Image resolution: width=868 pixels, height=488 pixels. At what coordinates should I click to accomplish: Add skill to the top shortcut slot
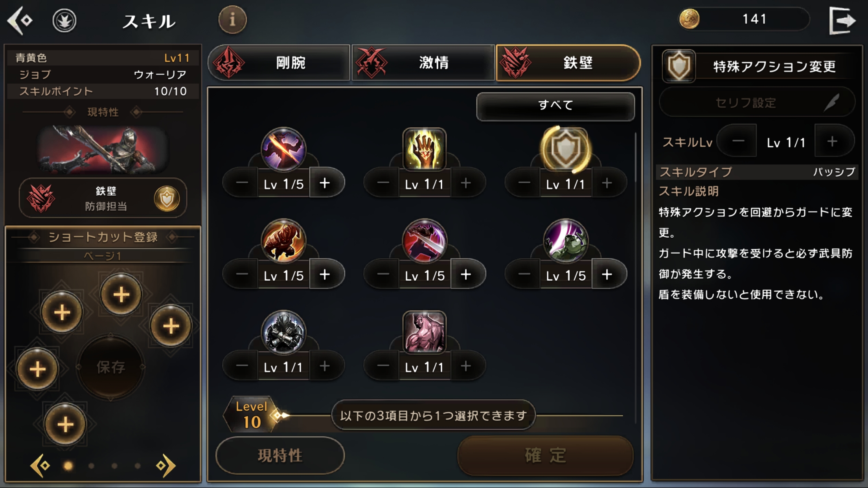(121, 294)
